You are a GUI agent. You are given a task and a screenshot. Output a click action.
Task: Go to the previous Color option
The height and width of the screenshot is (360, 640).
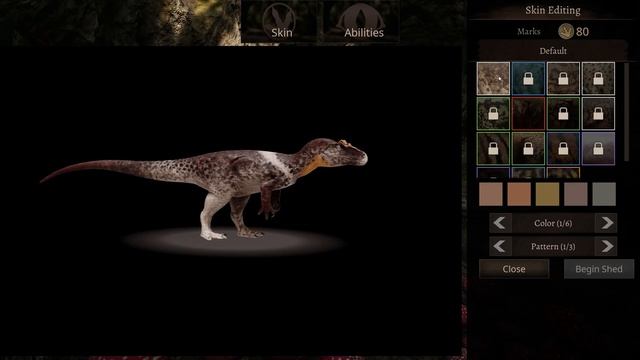click(500, 223)
